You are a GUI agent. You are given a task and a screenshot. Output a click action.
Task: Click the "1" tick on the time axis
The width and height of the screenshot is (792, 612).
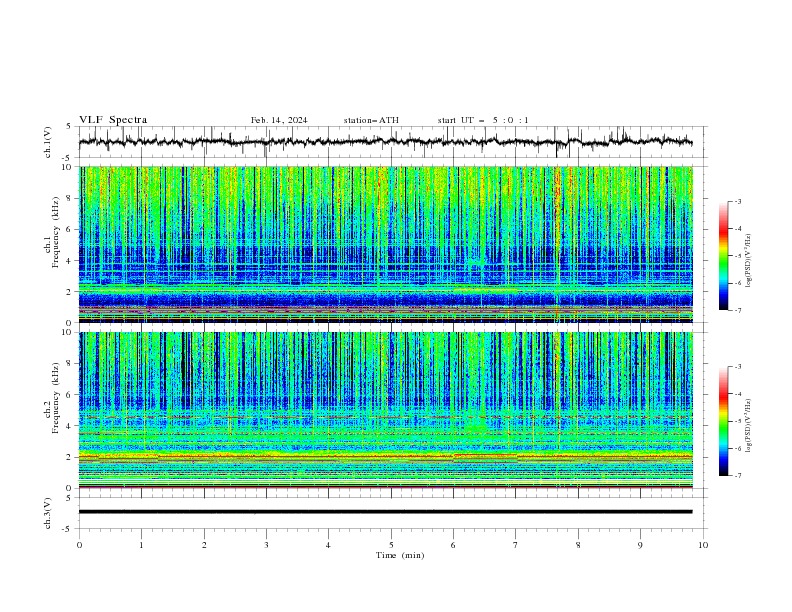point(141,545)
